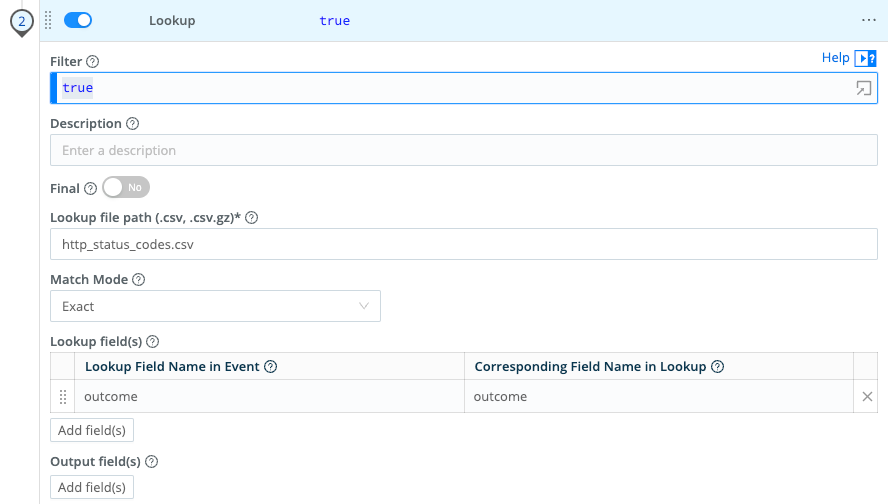Click the Description help question mark icon
The image size is (895, 504).
tap(132, 124)
